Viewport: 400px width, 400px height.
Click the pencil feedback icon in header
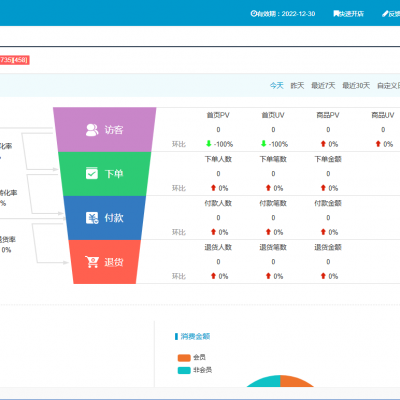(x=385, y=14)
